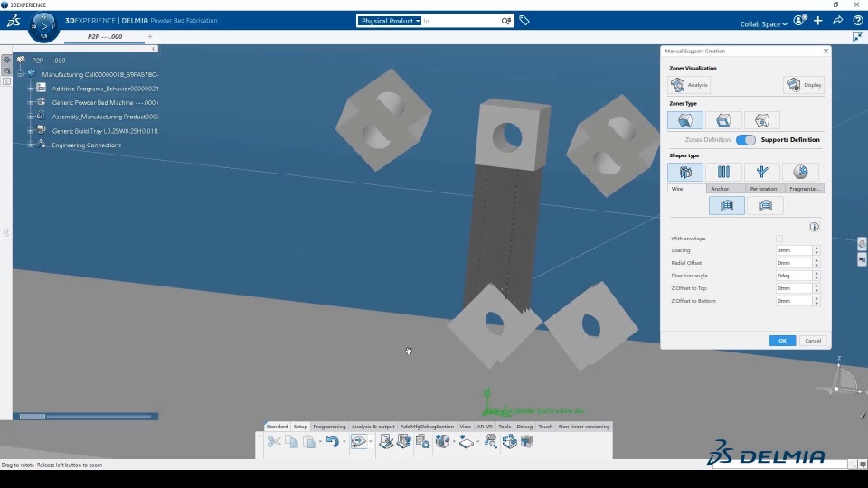Select the Wire shapes type icon
Screen dimensions: 868x488
[x=685, y=172]
